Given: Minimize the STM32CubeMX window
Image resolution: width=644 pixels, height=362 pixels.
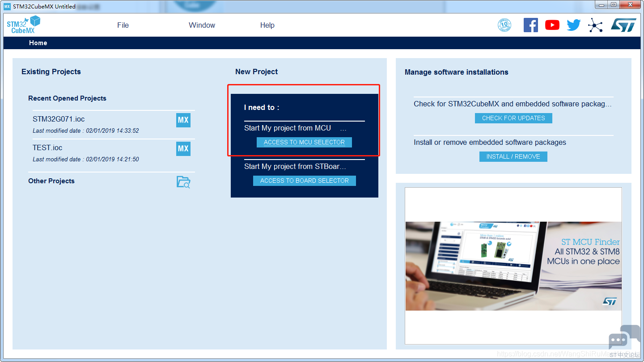Looking at the screenshot, I should tap(602, 4).
